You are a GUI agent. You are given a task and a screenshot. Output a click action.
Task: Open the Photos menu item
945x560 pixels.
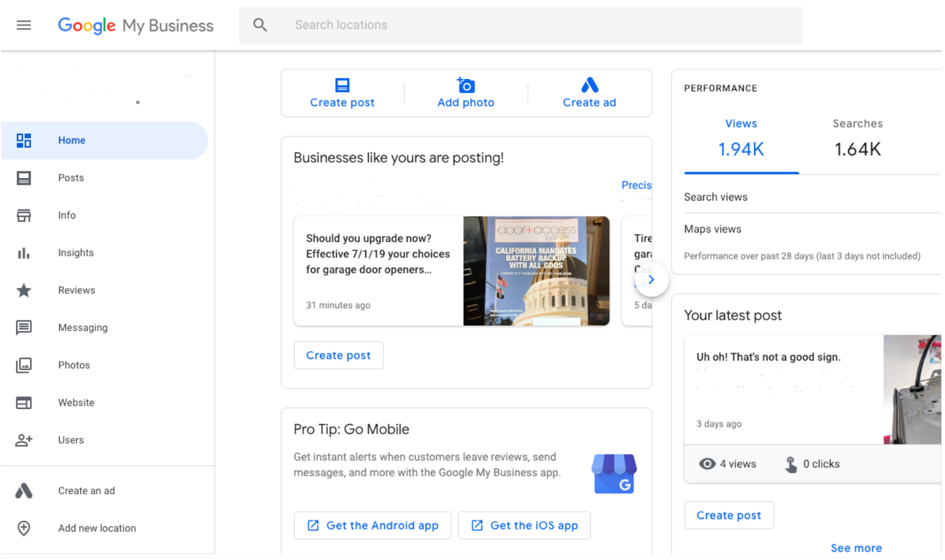pyautogui.click(x=105, y=365)
